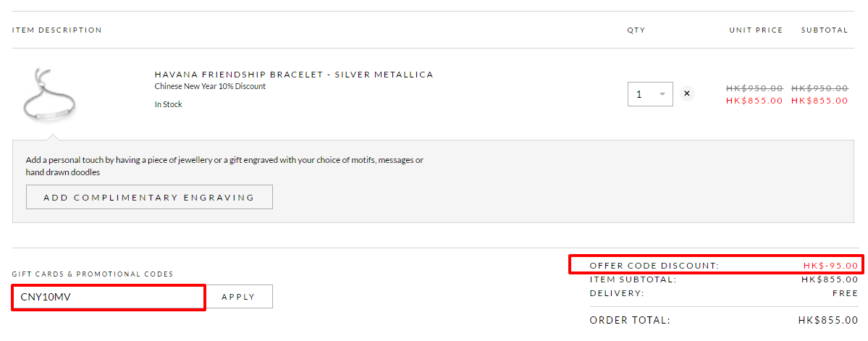The height and width of the screenshot is (341, 868).
Task: Click Add Complimentary Engraving button
Action: click(x=149, y=197)
